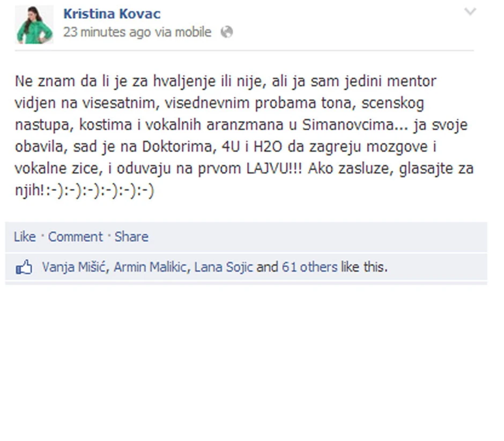Click the globe public privacy icon

pyautogui.click(x=227, y=32)
